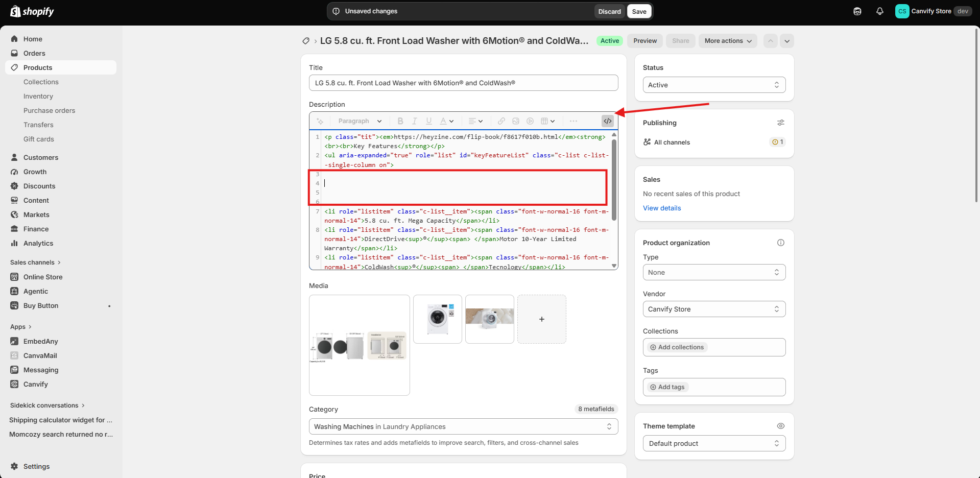Open notifications bell
The height and width of the screenshot is (478, 980).
880,11
